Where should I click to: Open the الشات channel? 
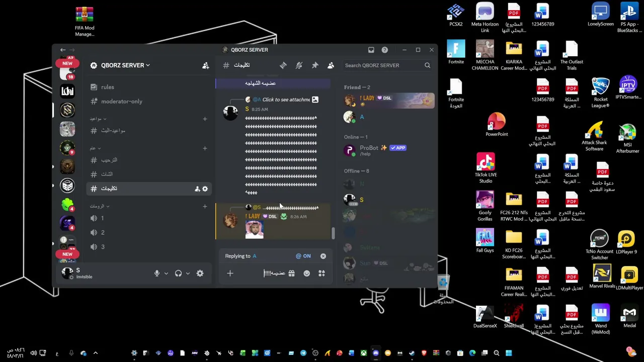(149, 174)
